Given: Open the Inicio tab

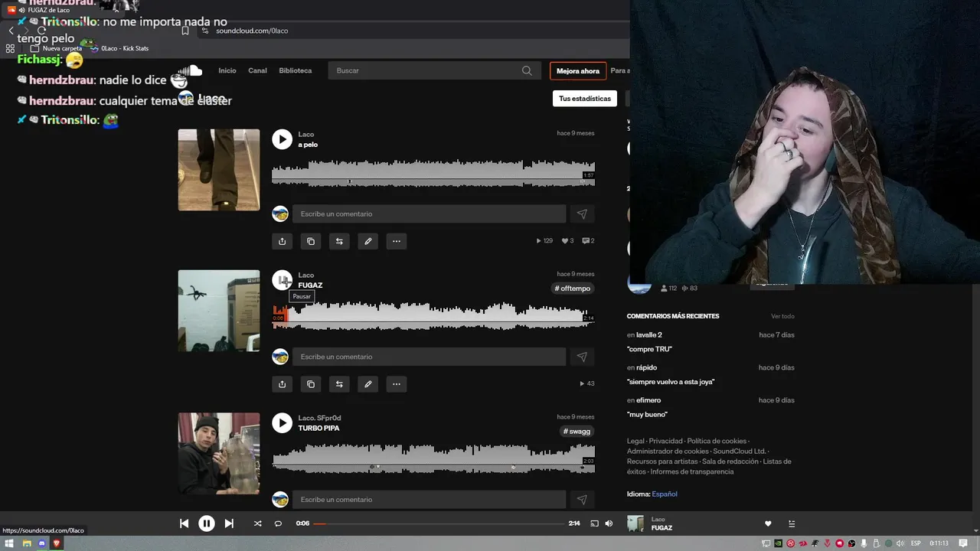Looking at the screenshot, I should point(227,70).
